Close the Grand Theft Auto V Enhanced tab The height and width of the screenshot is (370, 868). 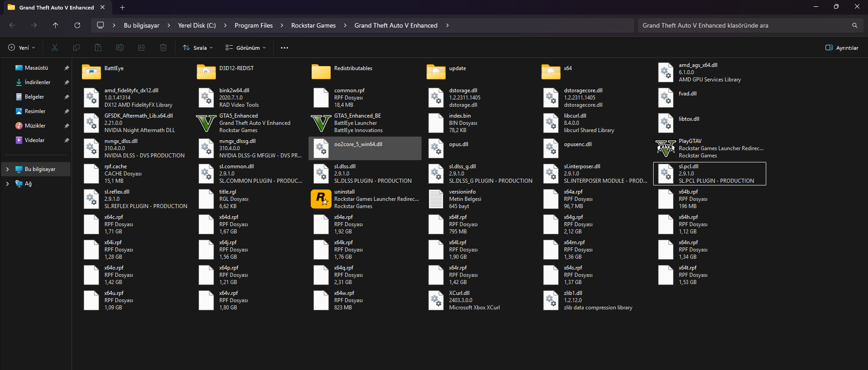pyautogui.click(x=103, y=7)
